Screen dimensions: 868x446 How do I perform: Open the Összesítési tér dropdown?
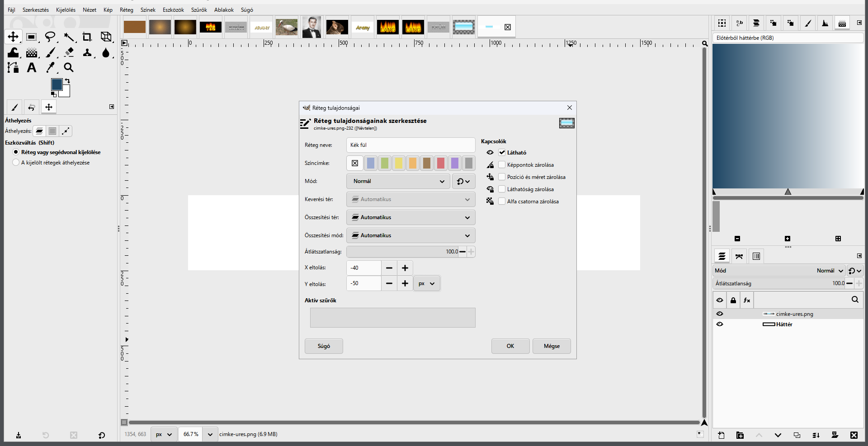410,217
